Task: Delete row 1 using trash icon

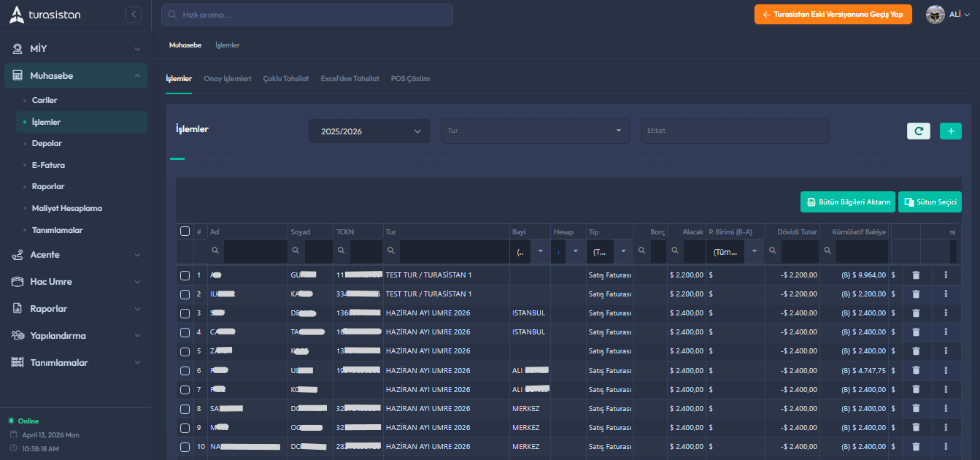Action: pyautogui.click(x=916, y=275)
